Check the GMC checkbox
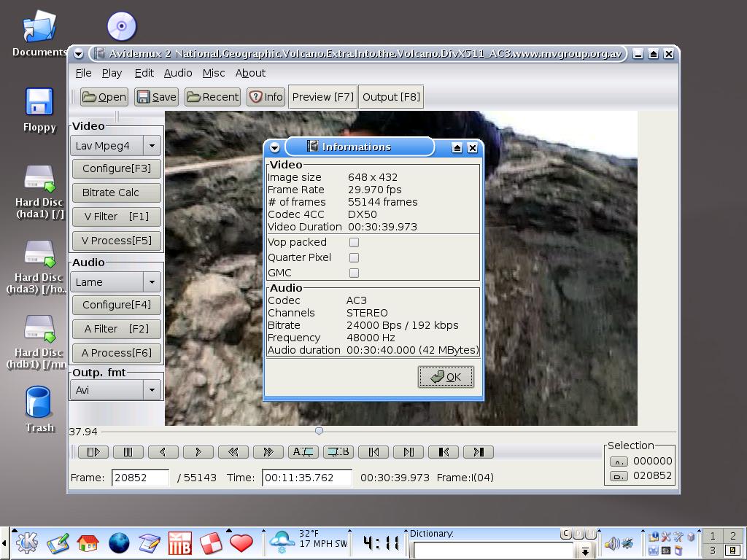Viewport: 747px width, 560px height. [x=354, y=273]
